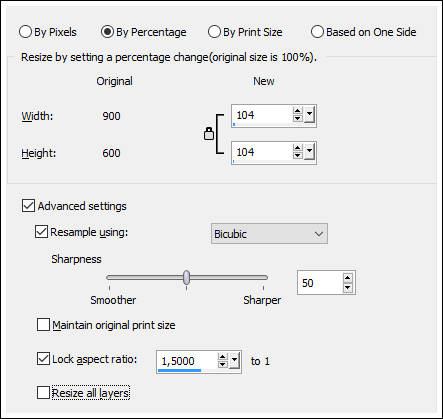Click the aspect ratio lock icon
The image size is (443, 419).
point(209,134)
